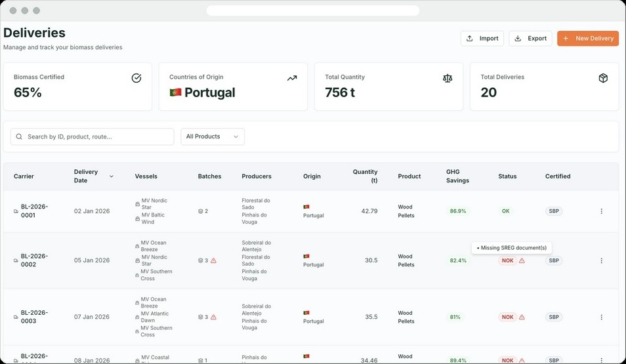The image size is (626, 364).
Task: Click the Import button
Action: [482, 38]
